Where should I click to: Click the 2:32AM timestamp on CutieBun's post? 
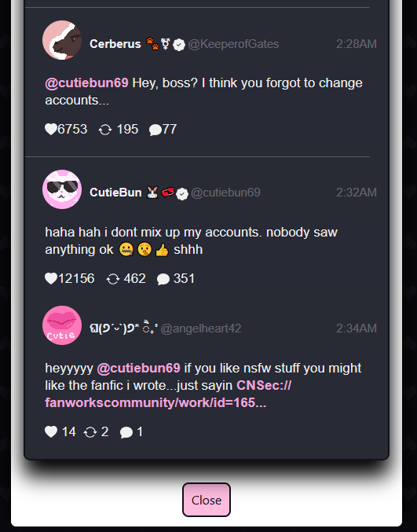[357, 193]
